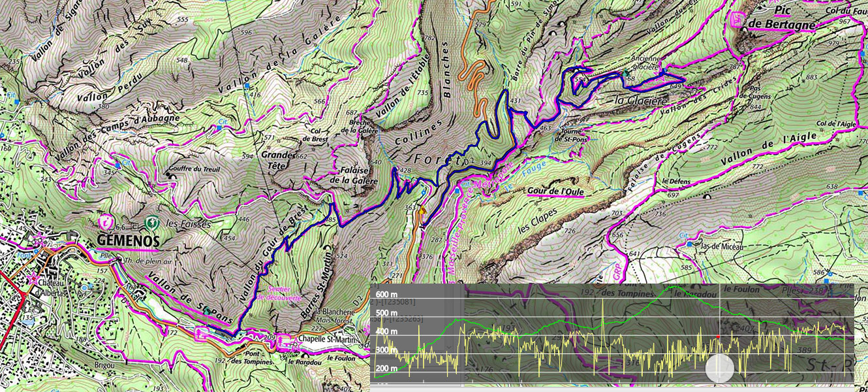This screenshot has width=868, height=392.
Task: Click the 'Gour de l'Oule' map label
Action: click(x=556, y=192)
